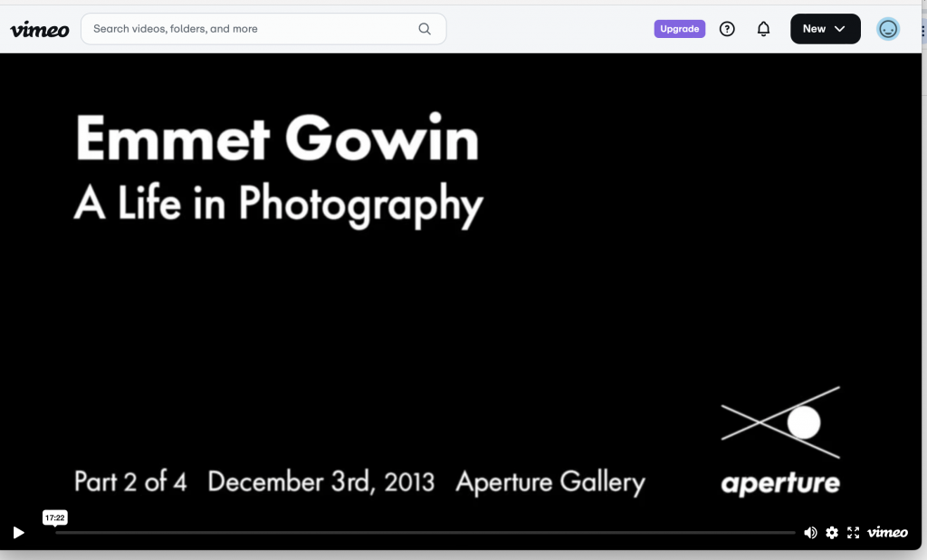Expand the New dropdown button
Screen dimensions: 927x560
pyautogui.click(x=824, y=29)
